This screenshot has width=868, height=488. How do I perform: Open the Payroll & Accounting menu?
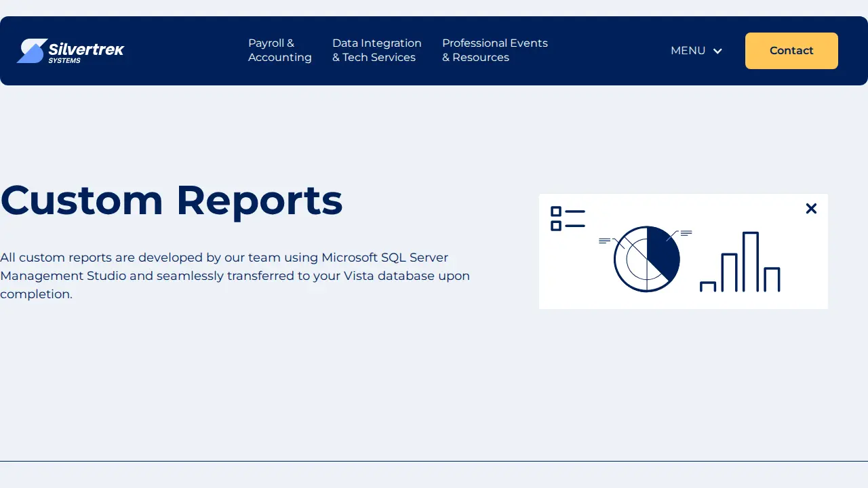click(x=280, y=50)
